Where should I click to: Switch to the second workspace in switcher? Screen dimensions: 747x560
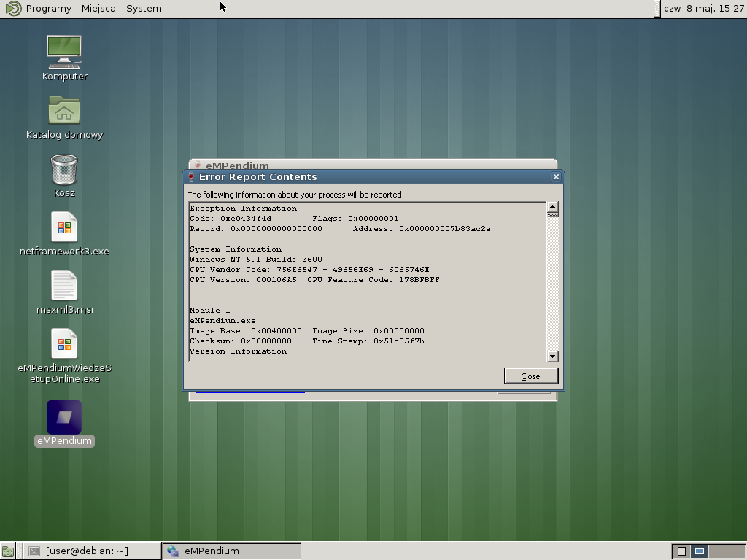[x=700, y=551]
